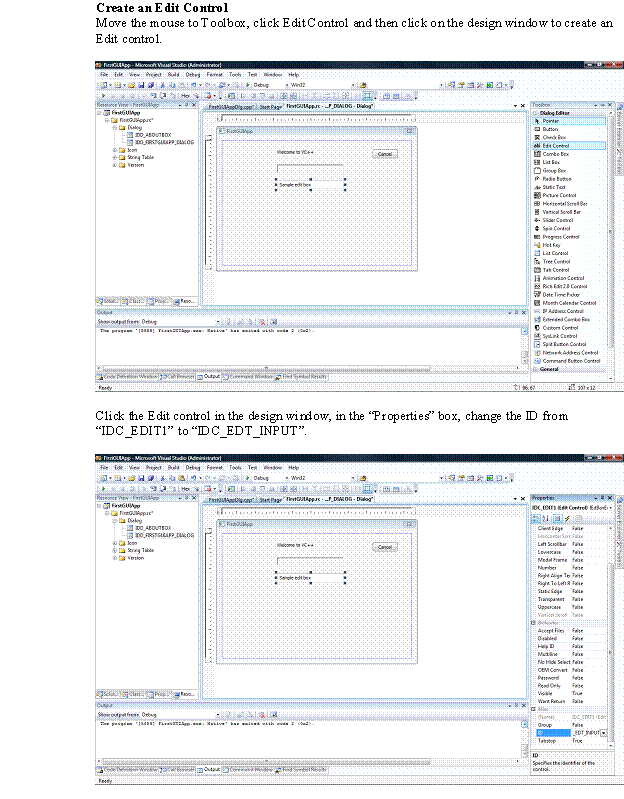Click the Cancel button in Toolbox screenshot dialog
Image resolution: width=624 pixels, height=799 pixels.
pyautogui.click(x=385, y=154)
